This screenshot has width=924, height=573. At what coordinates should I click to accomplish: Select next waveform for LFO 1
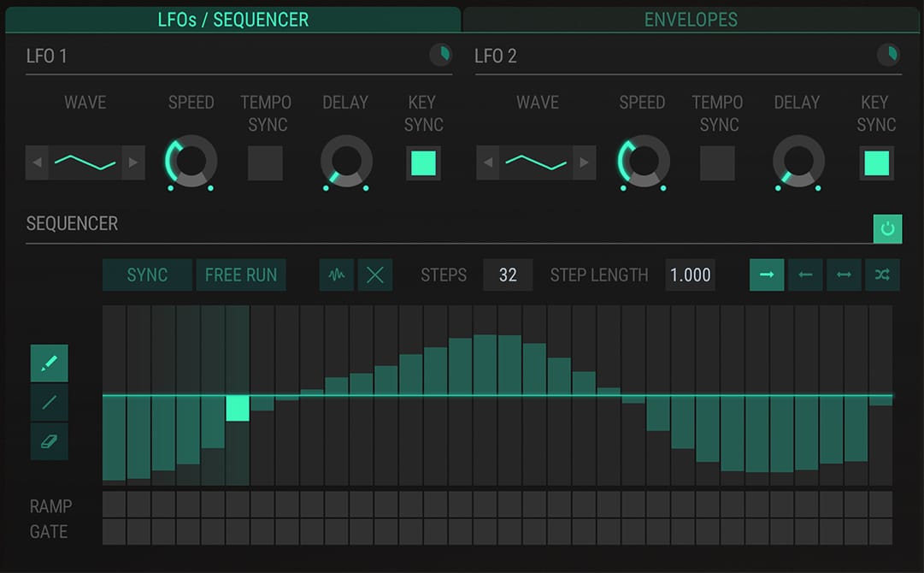click(x=133, y=162)
